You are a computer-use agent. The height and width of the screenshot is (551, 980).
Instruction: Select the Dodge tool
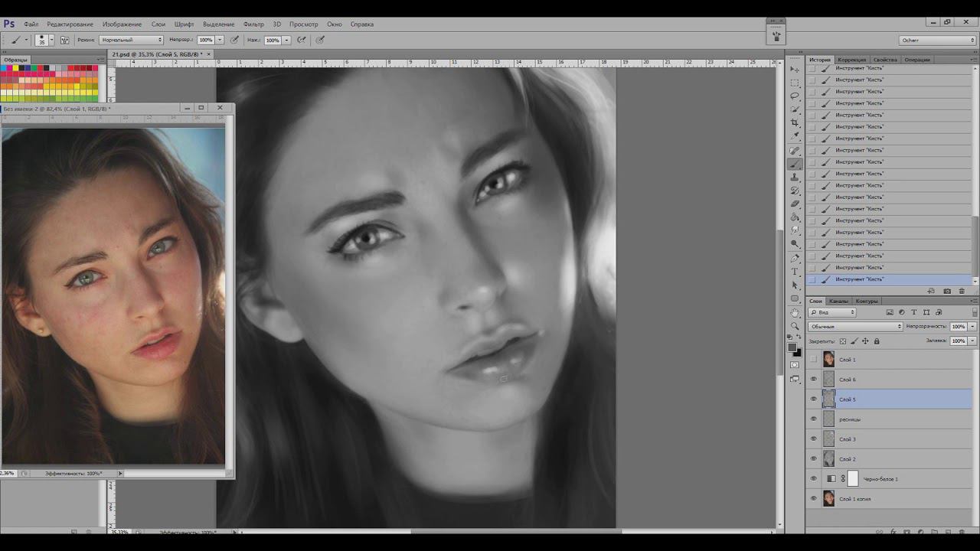tap(795, 244)
